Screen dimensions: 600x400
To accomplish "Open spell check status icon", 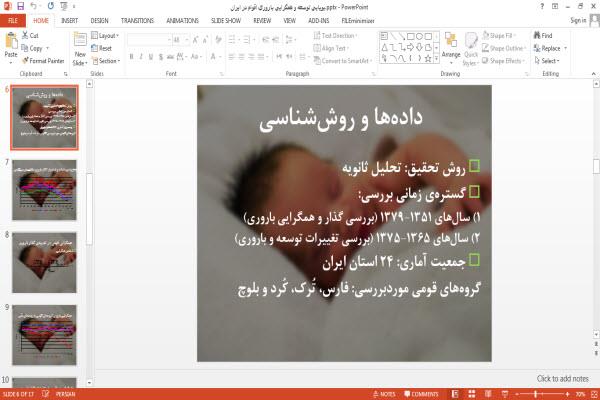I will tap(46, 394).
